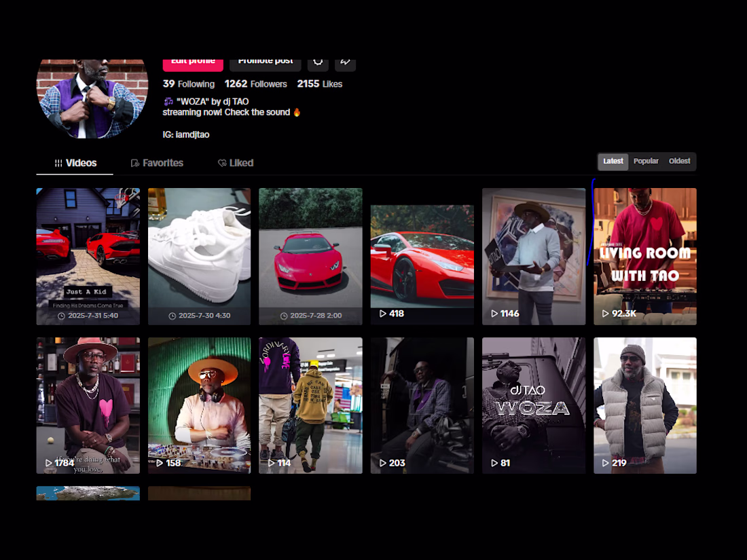The height and width of the screenshot is (560, 747).
Task: Open the 1262 Followers list
Action: point(256,83)
